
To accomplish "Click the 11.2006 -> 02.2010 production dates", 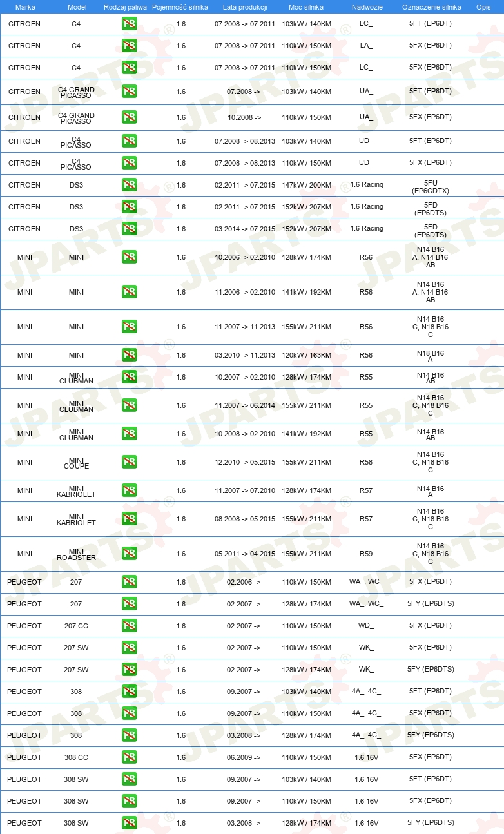I will (x=245, y=292).
